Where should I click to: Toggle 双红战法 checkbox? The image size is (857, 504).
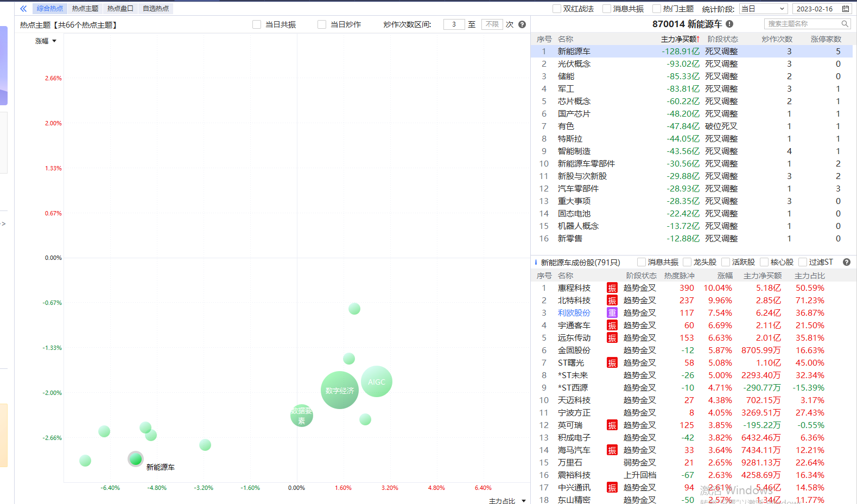click(556, 9)
